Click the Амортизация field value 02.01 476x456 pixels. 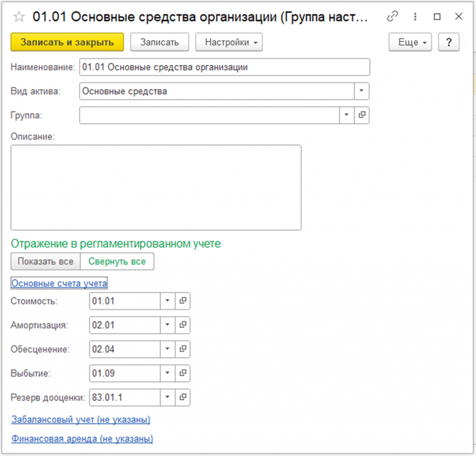click(x=125, y=325)
